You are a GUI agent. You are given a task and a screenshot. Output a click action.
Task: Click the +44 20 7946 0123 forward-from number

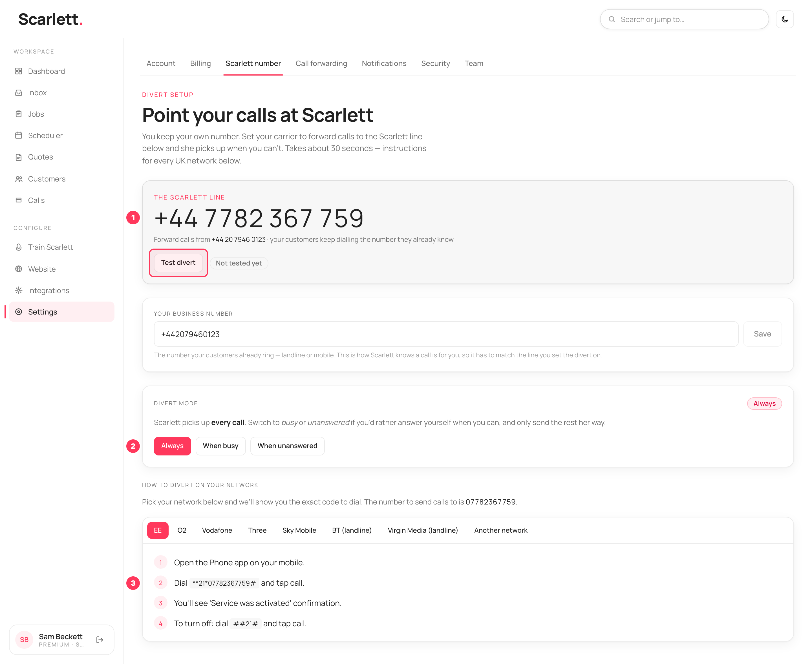tap(239, 240)
